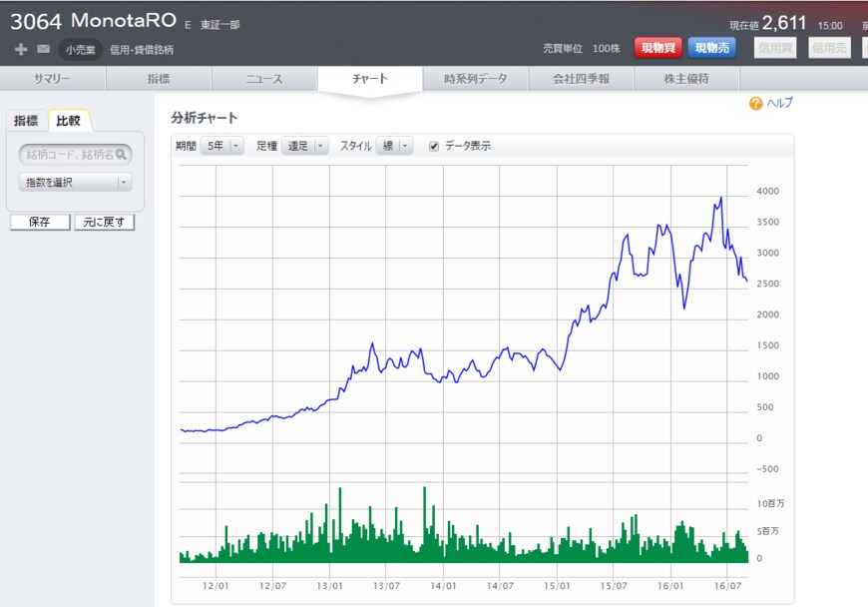This screenshot has width=868, height=607.
Task: Click the stock code search input field
Action: [68, 155]
